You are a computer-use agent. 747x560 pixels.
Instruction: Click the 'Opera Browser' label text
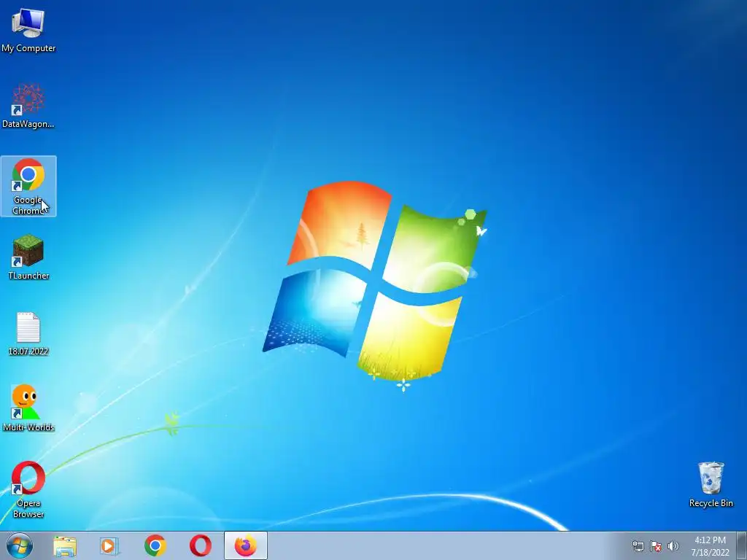pyautogui.click(x=28, y=508)
